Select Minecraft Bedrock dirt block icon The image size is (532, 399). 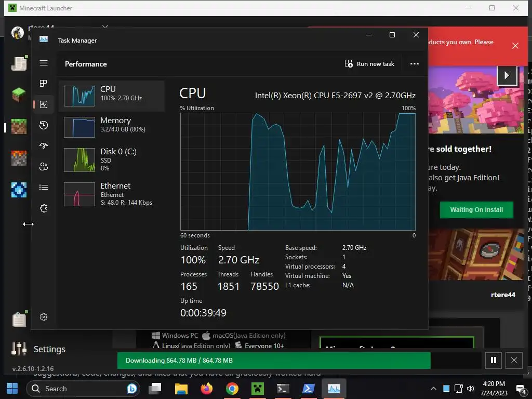[19, 127]
